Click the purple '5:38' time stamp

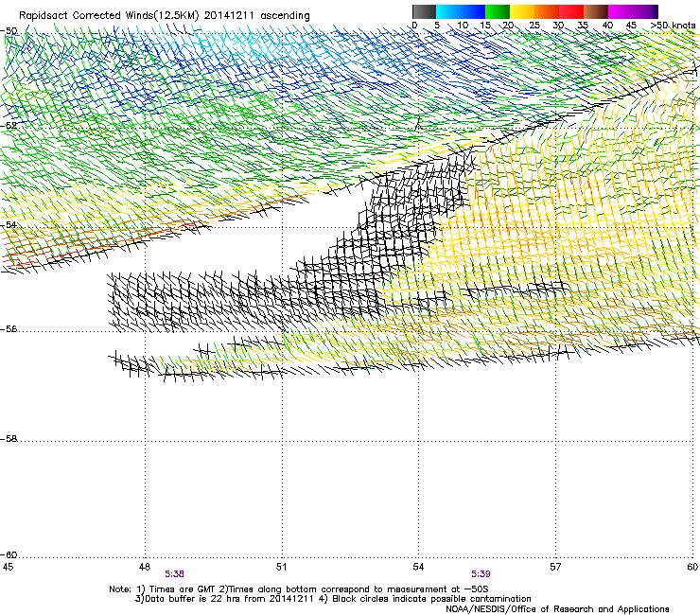click(x=175, y=574)
